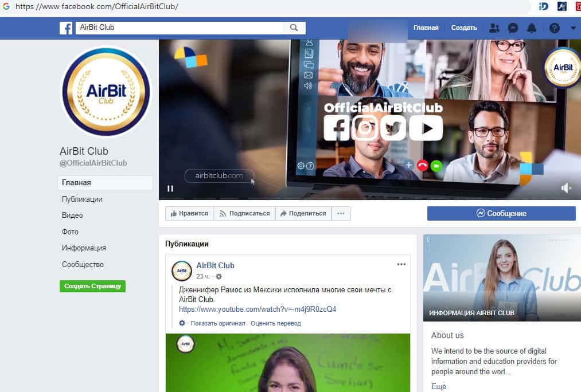Image resolution: width=581 pixels, height=392 pixels.
Task: Click the post audience gear icon next to timestamp
Action: pyautogui.click(x=219, y=276)
